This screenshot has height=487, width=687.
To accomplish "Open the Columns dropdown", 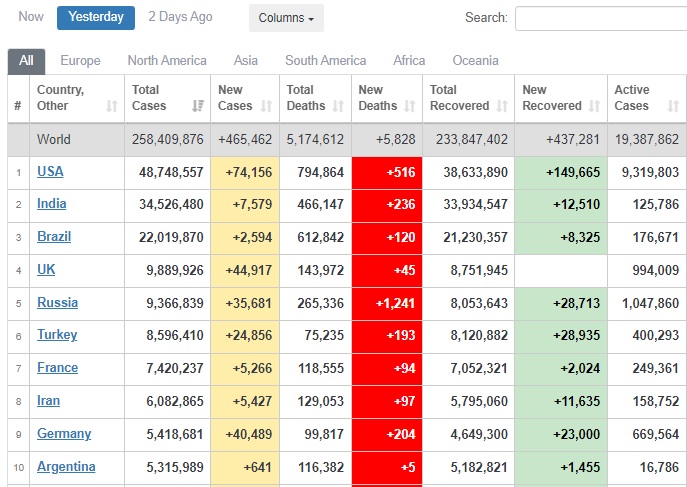I will point(286,18).
